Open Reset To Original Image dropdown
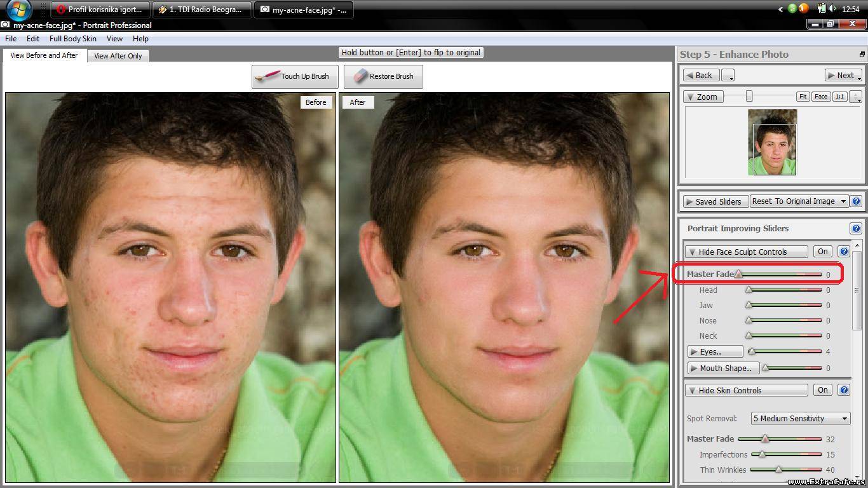Screen dimensions: 868x488 [x=799, y=201]
